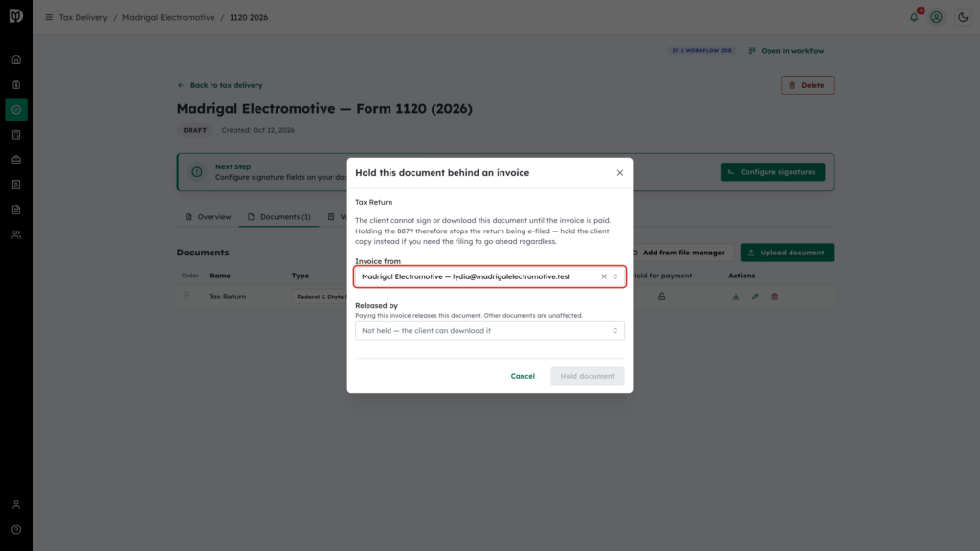Select the highlighted green compass sidebar icon
Viewport: 980px width, 551px height.
[x=16, y=110]
